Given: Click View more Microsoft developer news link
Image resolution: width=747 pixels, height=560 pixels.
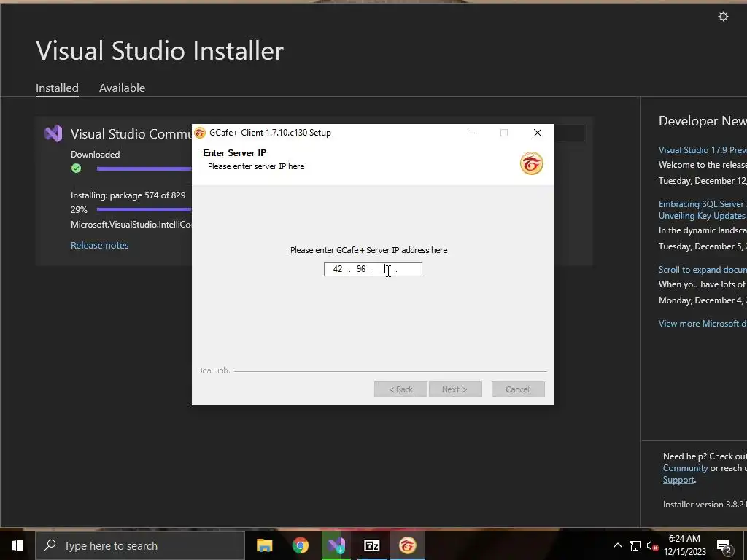Looking at the screenshot, I should pyautogui.click(x=703, y=323).
